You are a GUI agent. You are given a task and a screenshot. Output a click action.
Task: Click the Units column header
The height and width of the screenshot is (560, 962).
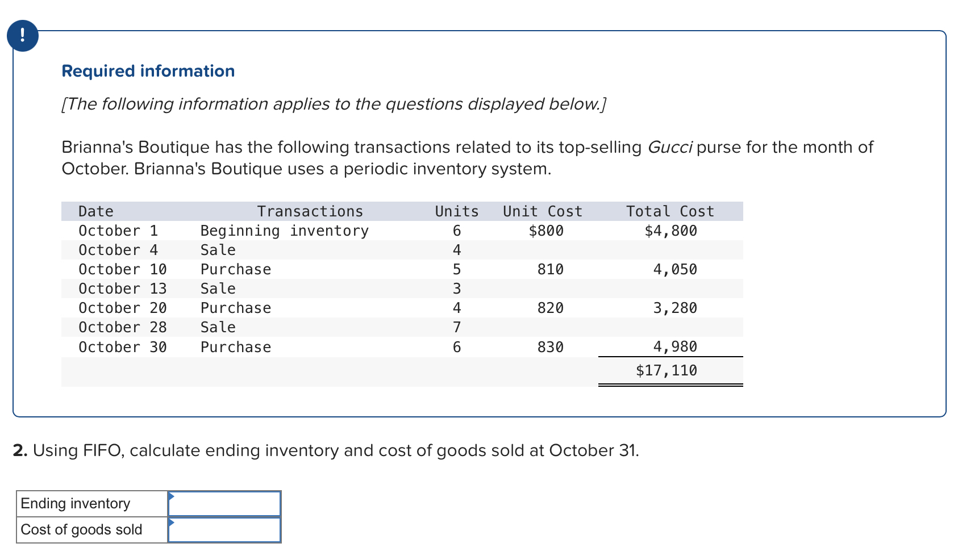(456, 211)
